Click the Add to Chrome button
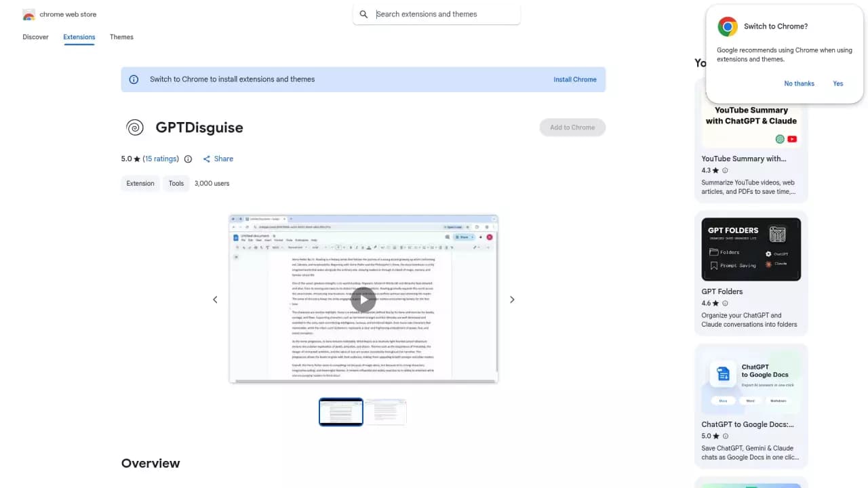Screen dimensions: 868x488 [572, 127]
